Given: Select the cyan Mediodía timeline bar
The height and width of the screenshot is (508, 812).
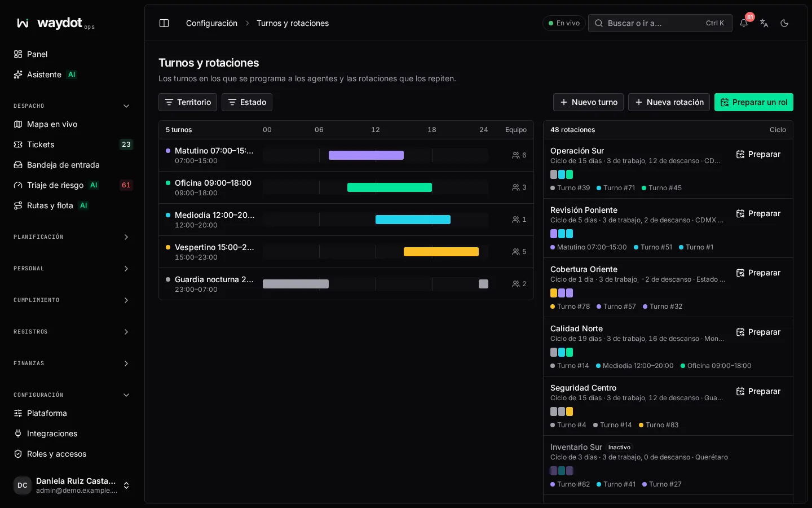Looking at the screenshot, I should [x=413, y=220].
